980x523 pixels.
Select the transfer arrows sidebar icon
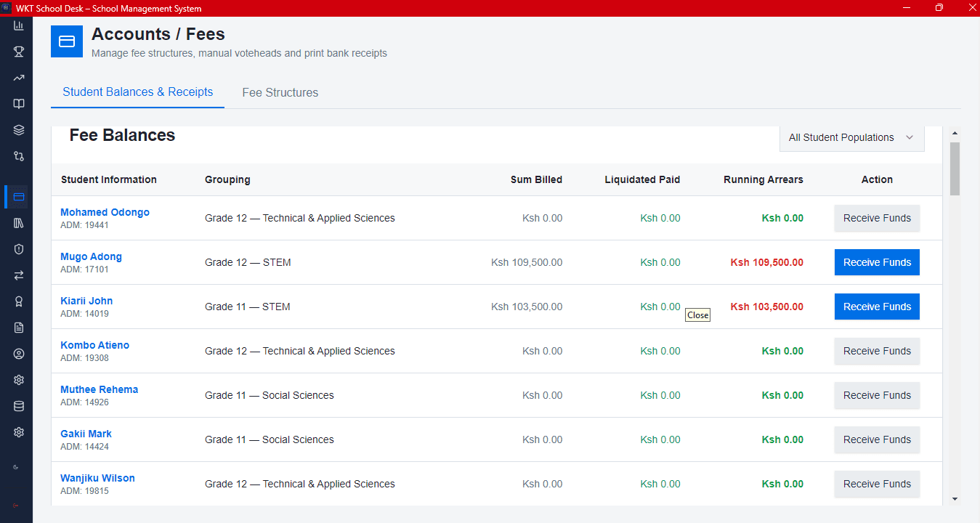tap(18, 275)
